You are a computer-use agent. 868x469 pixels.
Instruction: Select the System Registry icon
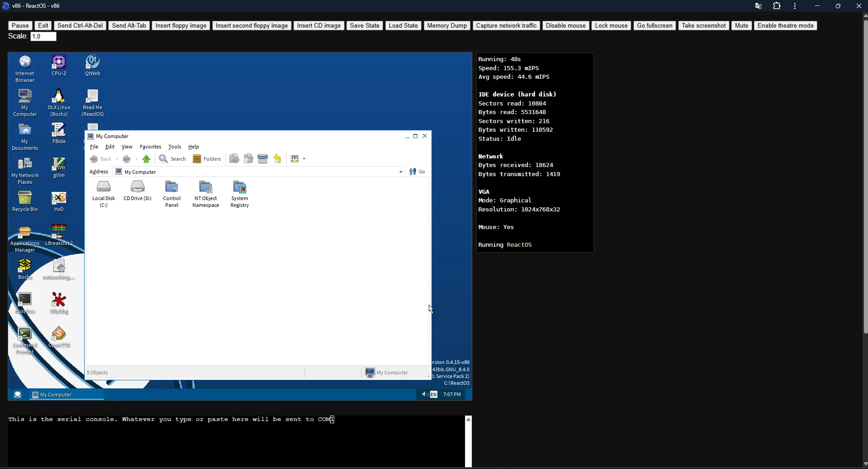(240, 194)
